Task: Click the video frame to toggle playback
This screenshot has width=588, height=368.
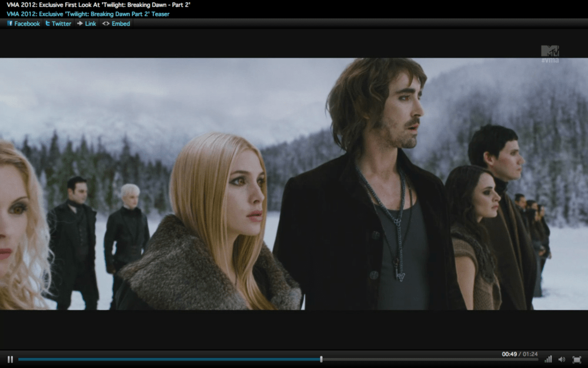Action: pyautogui.click(x=294, y=183)
